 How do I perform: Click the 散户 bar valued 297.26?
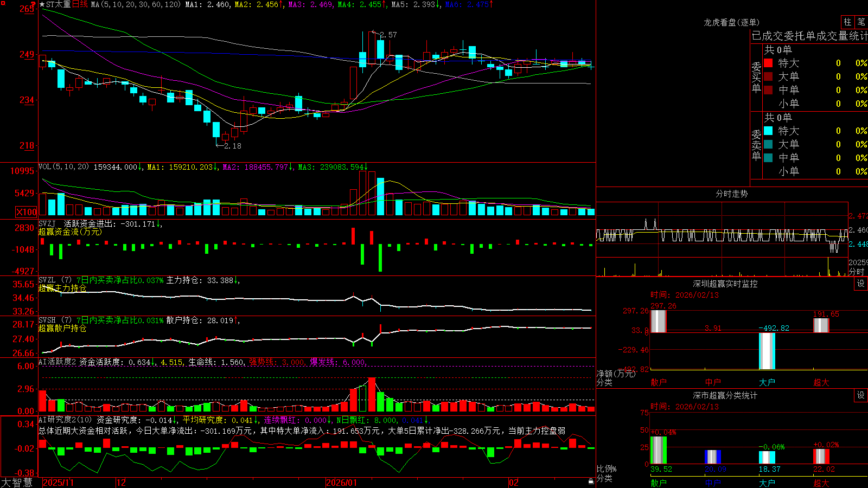pyautogui.click(x=658, y=321)
